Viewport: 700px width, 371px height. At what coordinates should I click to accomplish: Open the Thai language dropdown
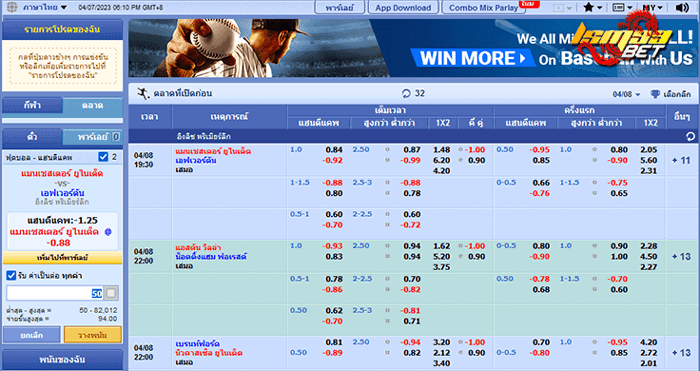pyautogui.click(x=45, y=8)
